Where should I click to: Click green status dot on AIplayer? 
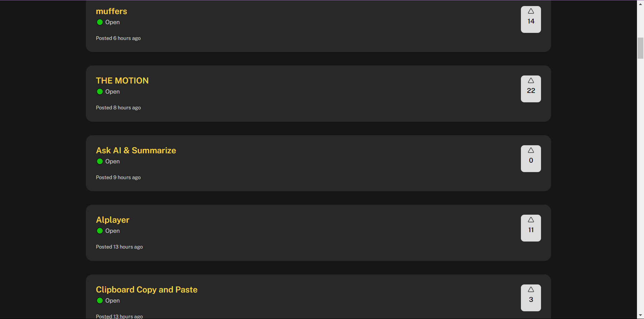[100, 231]
